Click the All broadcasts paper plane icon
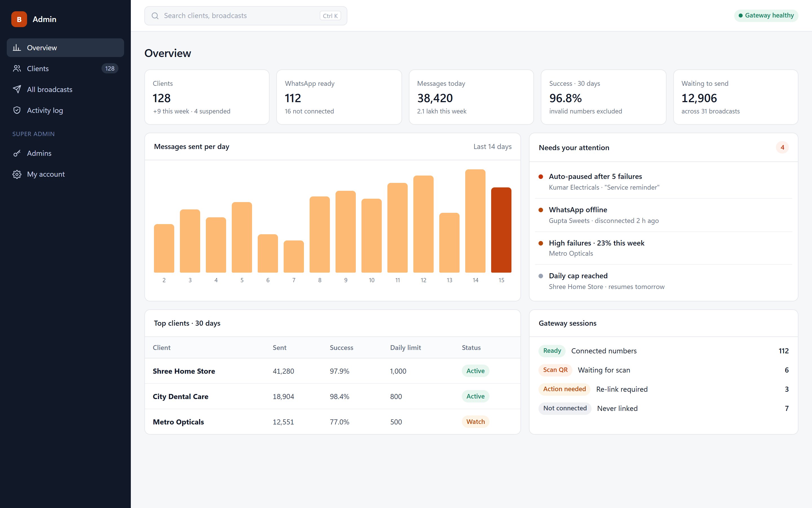The image size is (812, 508). click(17, 89)
